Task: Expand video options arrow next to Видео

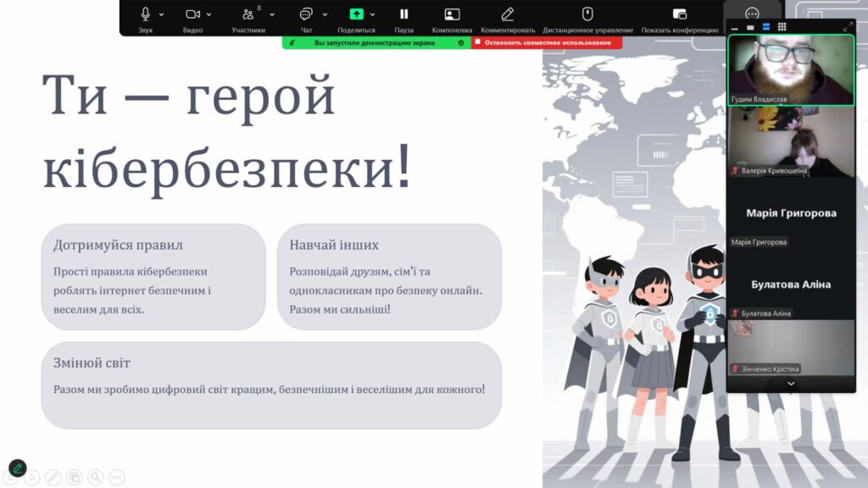Action: [209, 14]
